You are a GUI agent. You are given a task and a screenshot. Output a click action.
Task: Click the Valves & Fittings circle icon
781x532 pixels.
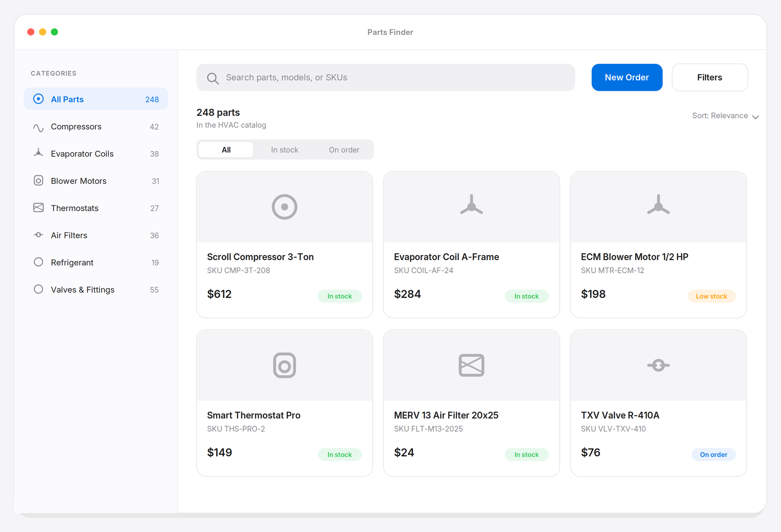(39, 289)
